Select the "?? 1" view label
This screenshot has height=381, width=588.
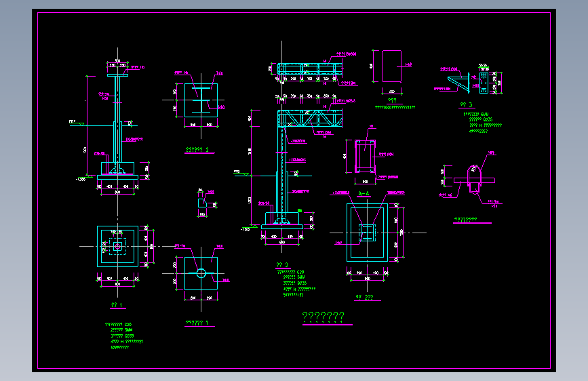117,305
